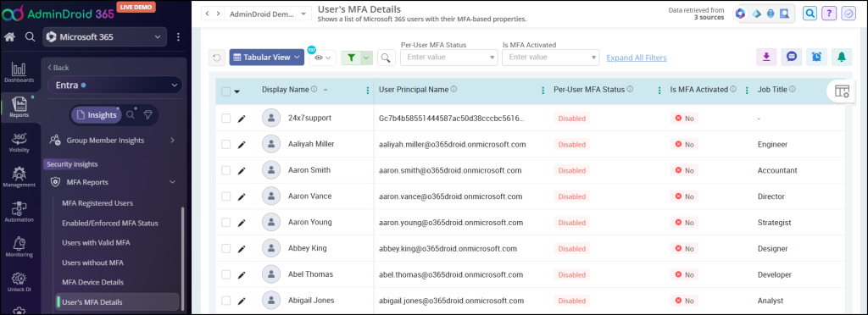Open the Is MFA Activated filter combo box

pos(551,57)
